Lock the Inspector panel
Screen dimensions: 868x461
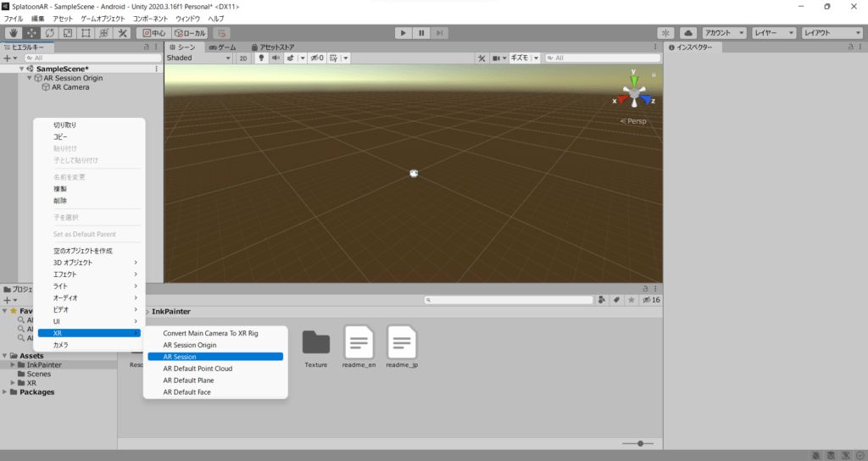click(850, 47)
